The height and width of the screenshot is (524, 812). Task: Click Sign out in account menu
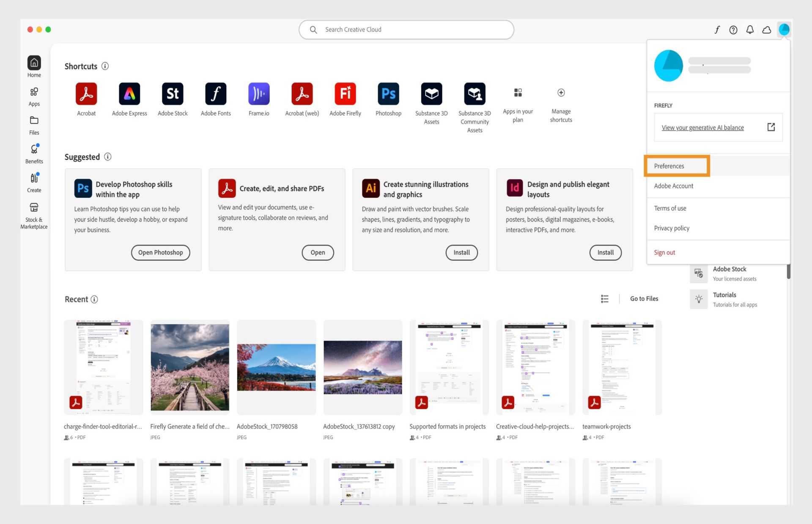664,252
